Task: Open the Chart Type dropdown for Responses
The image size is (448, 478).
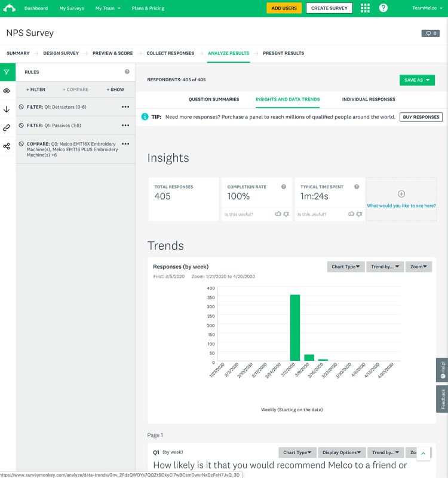Action: tap(346, 267)
